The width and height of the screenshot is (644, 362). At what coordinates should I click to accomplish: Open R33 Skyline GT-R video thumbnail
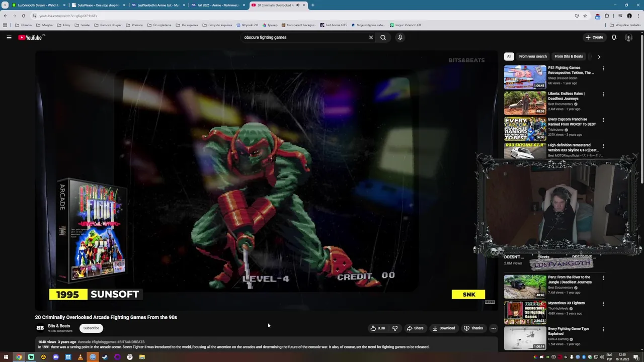(525, 150)
